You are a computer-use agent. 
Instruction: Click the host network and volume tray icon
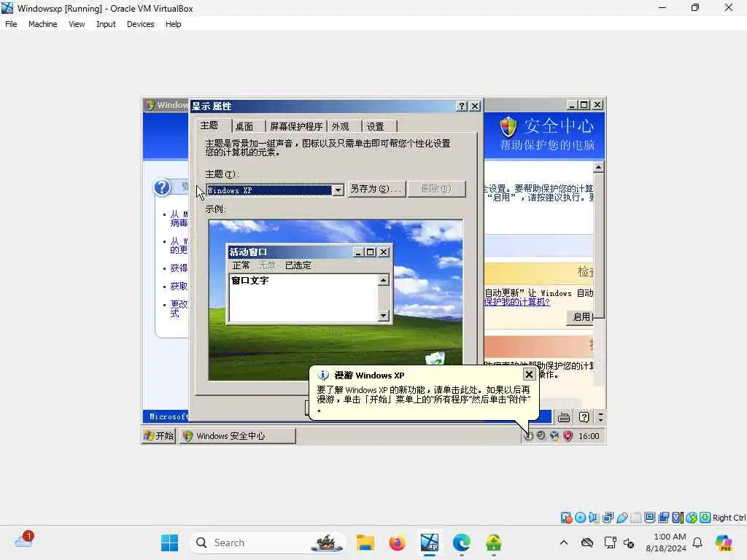click(619, 542)
